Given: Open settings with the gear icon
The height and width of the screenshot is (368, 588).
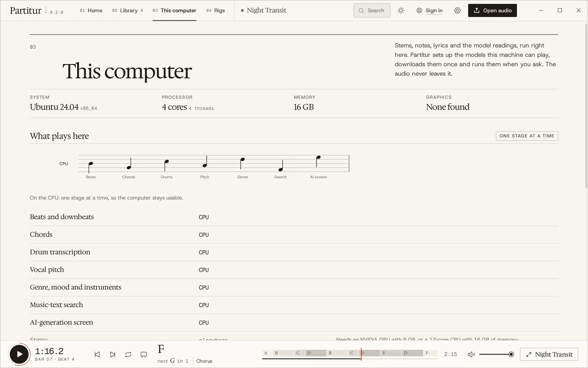Looking at the screenshot, I should [457, 11].
